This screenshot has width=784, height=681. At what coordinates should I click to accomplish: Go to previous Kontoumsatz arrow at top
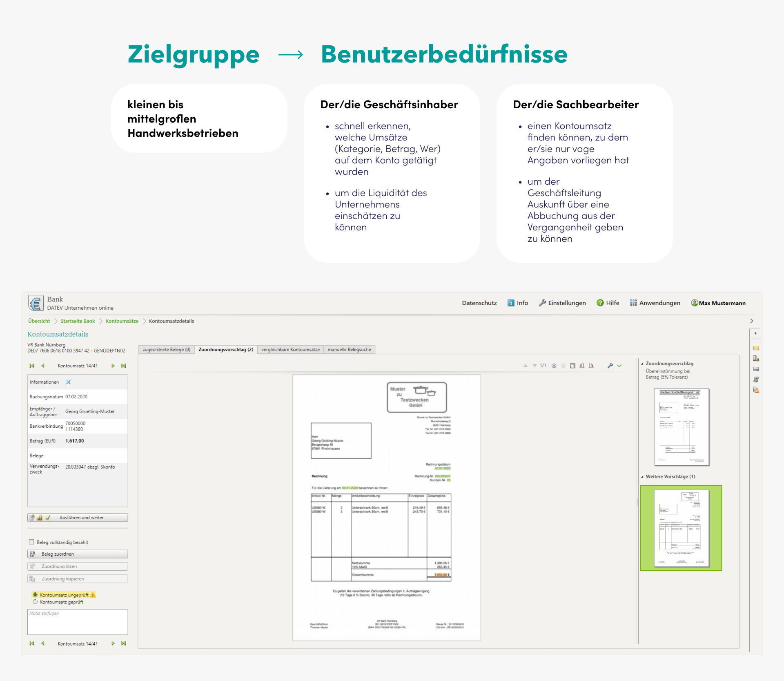(x=43, y=366)
